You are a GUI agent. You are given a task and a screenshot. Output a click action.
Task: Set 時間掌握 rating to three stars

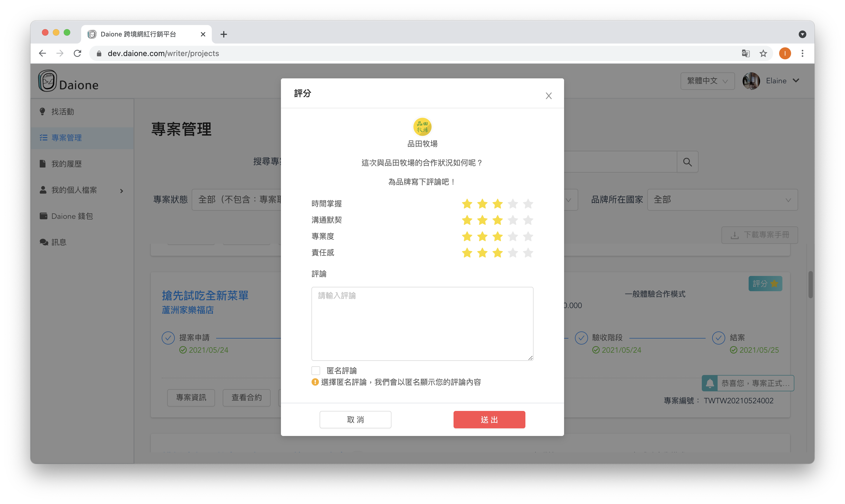(x=498, y=204)
